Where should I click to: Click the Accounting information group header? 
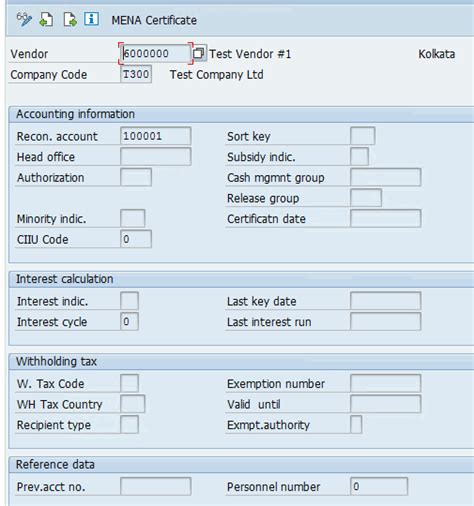click(75, 114)
